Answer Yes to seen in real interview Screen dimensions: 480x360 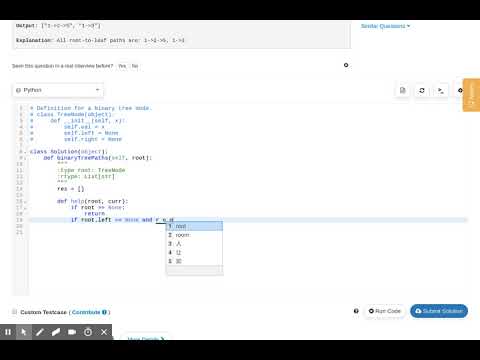[122, 66]
